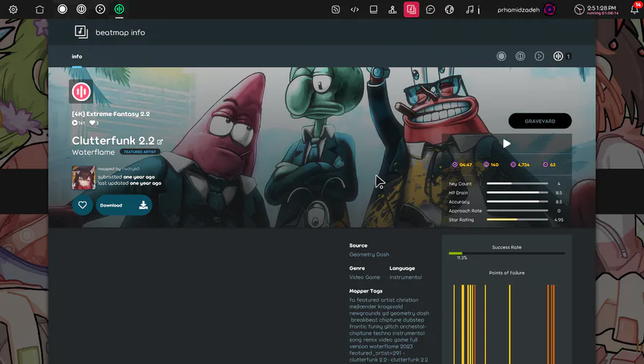
Task: Switch the beatmap header to catch mode
Action: click(x=539, y=57)
